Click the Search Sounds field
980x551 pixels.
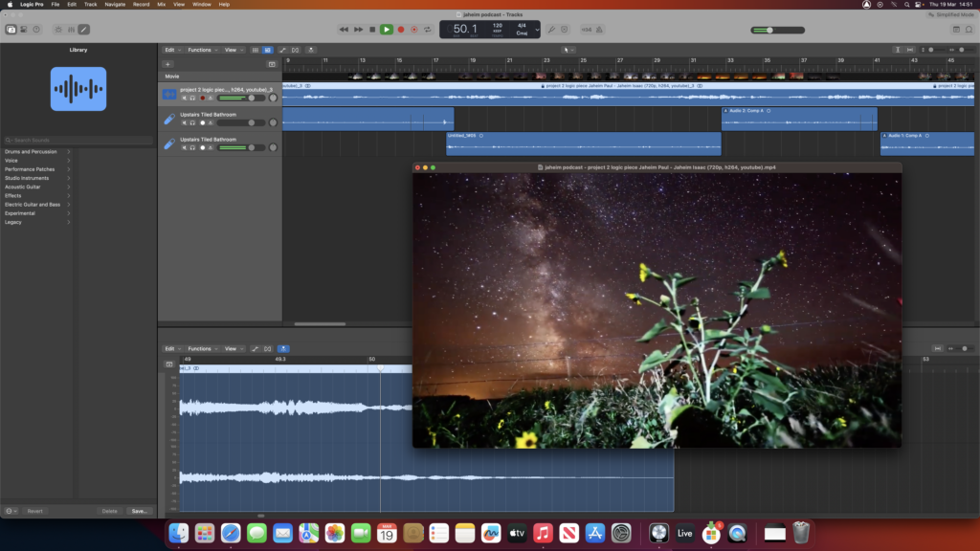[x=78, y=141]
